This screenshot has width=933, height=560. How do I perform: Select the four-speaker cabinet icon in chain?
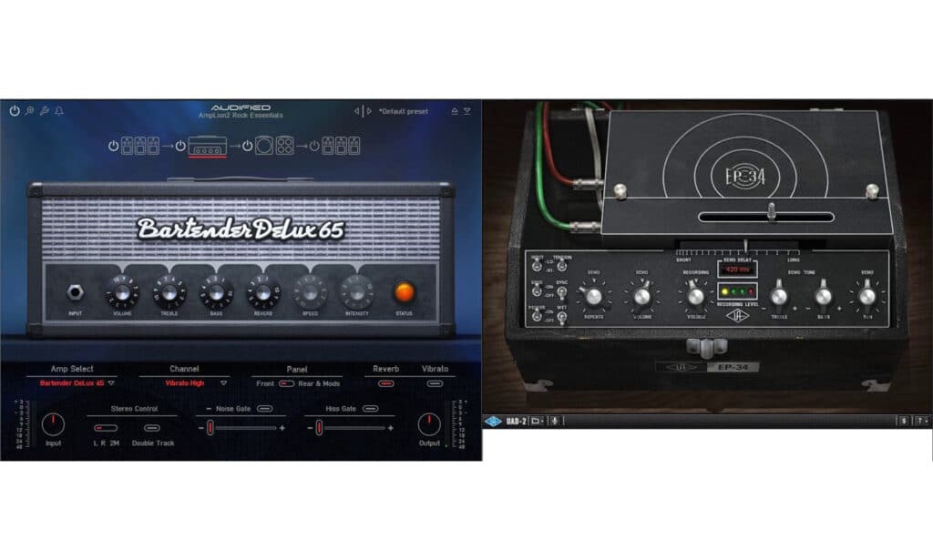pos(284,146)
